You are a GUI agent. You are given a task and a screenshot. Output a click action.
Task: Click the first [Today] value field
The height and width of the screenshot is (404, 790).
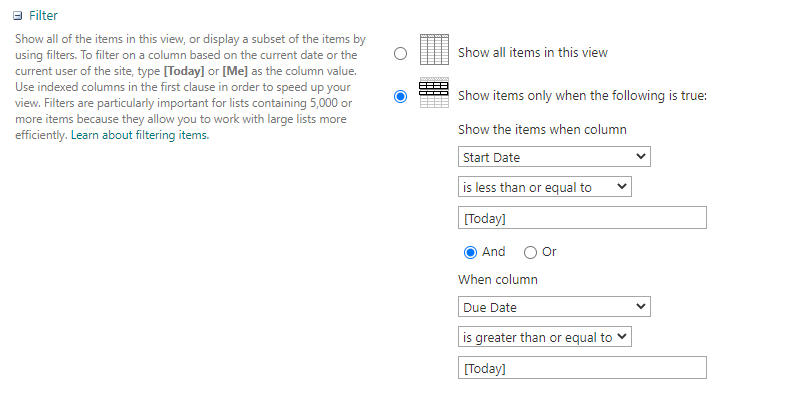click(582, 218)
